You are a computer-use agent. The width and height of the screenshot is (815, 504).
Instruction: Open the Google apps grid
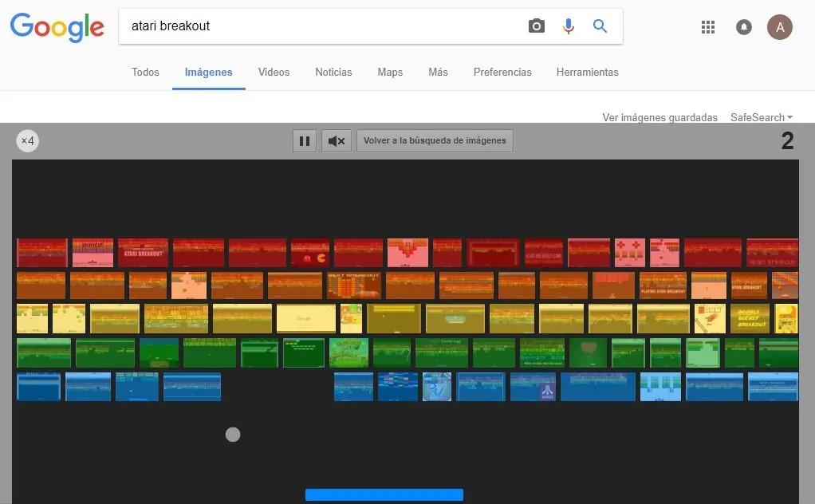point(707,27)
